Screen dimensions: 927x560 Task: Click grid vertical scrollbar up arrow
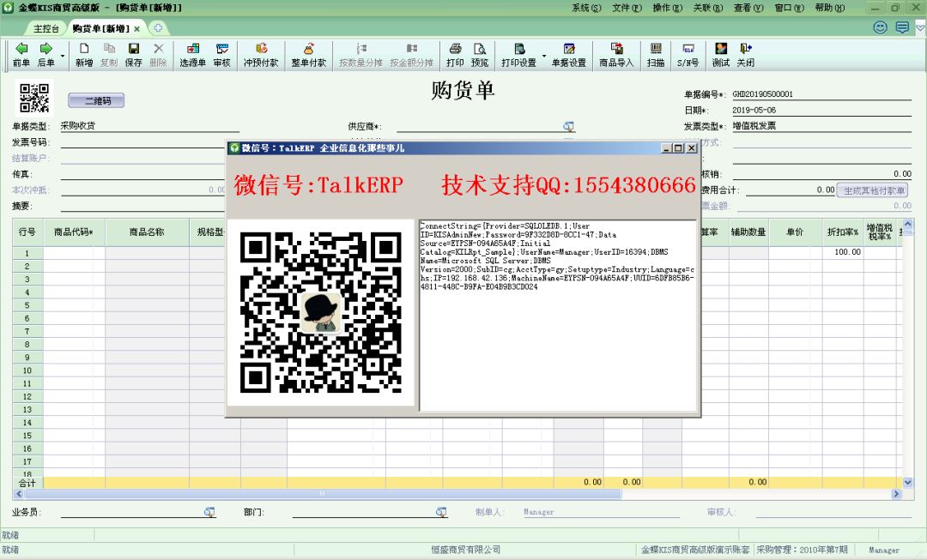coord(908,225)
